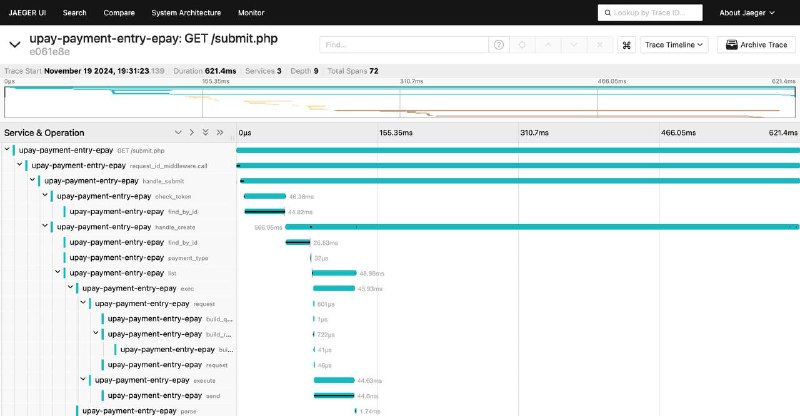Screen dimensions: 800x416
Task: Collapse the request_id_middleware.call span
Action: (x=19, y=165)
